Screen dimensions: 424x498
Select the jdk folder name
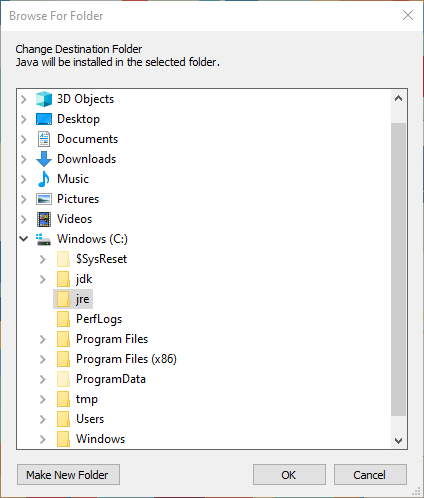[x=84, y=279]
